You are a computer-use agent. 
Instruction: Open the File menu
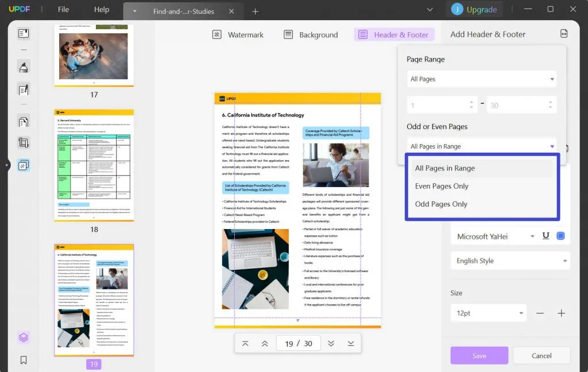click(x=63, y=9)
